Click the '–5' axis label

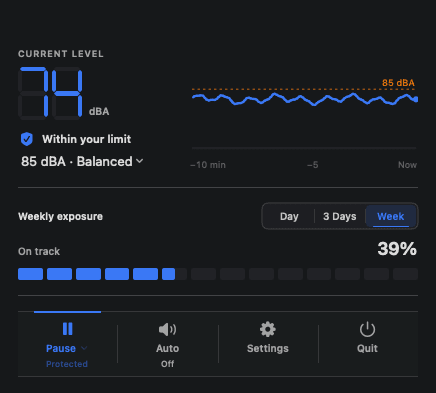pos(313,165)
